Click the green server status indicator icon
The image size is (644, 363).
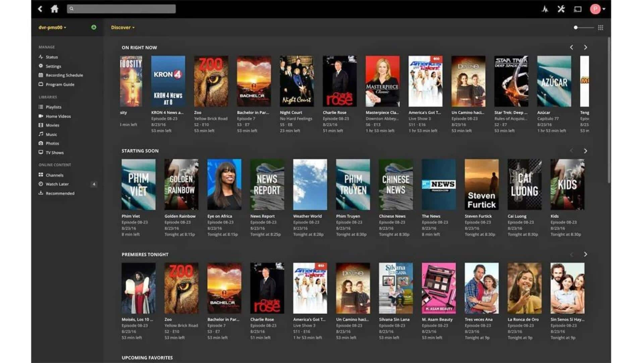[94, 27]
